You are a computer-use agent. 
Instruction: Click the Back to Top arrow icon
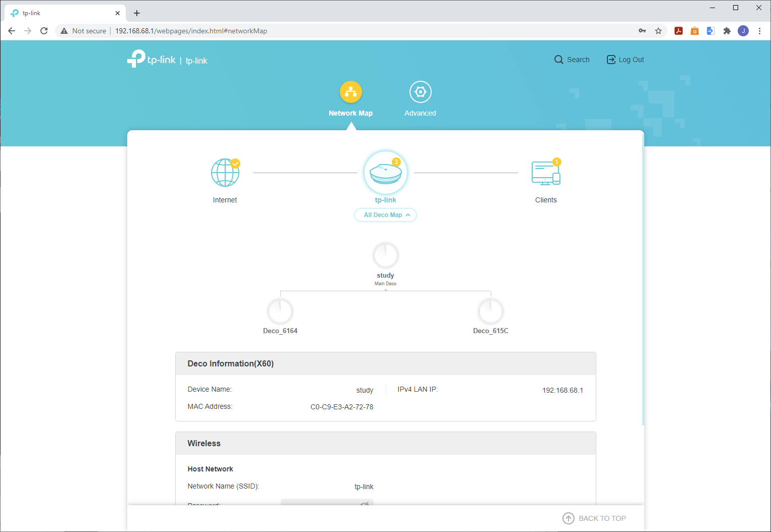569,518
